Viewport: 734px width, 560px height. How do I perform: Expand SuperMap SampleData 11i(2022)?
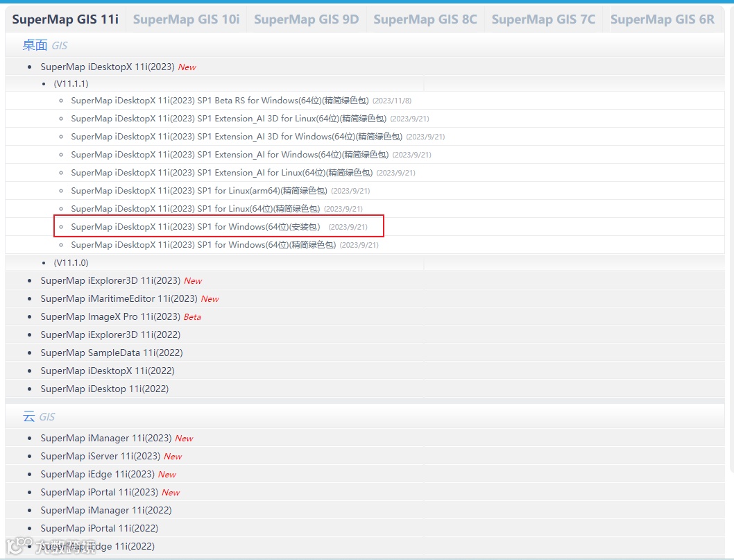click(112, 353)
